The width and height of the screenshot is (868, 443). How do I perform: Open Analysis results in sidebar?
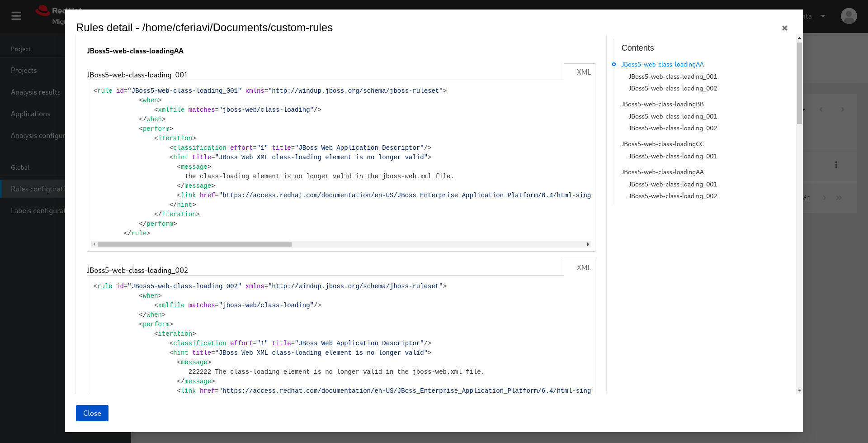tap(36, 92)
